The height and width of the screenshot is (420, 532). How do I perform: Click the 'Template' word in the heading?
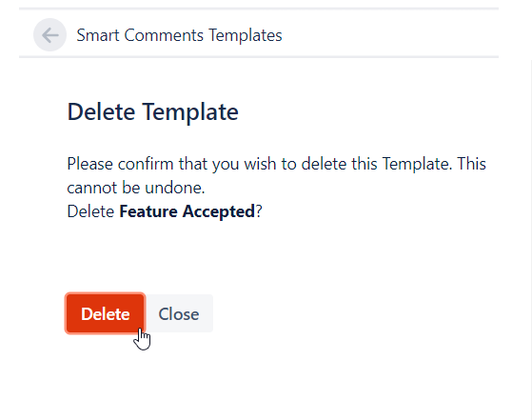(190, 111)
